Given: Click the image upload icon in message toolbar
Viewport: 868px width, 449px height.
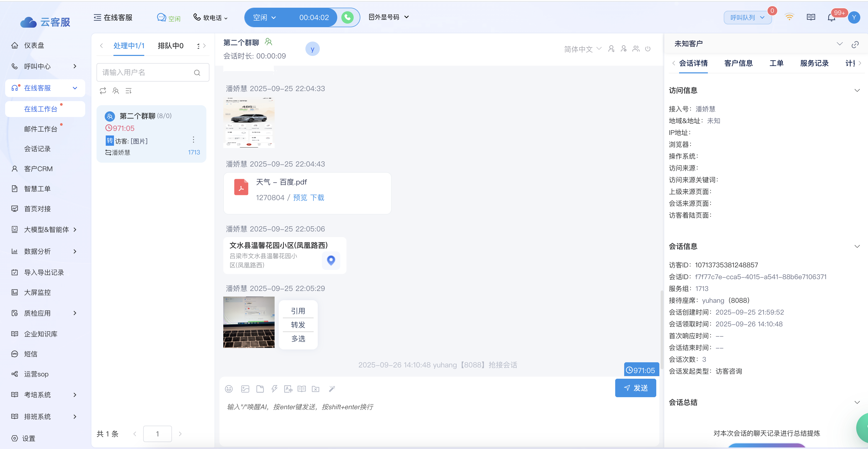Looking at the screenshot, I should click(245, 389).
